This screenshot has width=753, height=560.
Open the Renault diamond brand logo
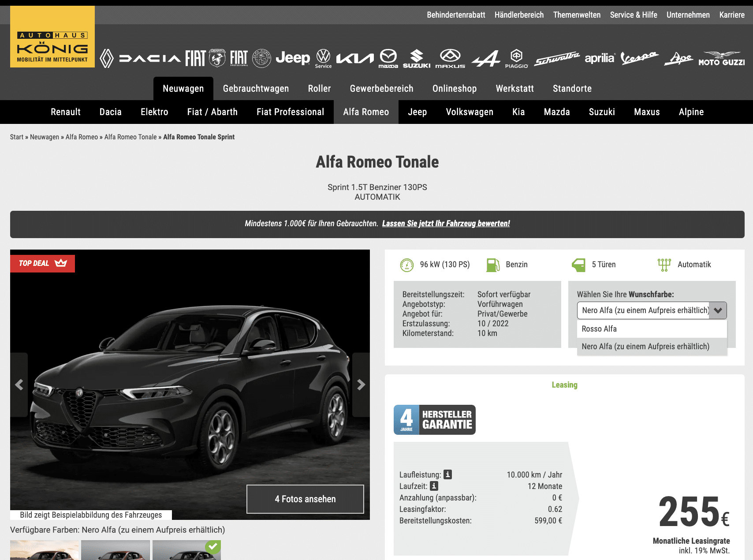tap(107, 58)
